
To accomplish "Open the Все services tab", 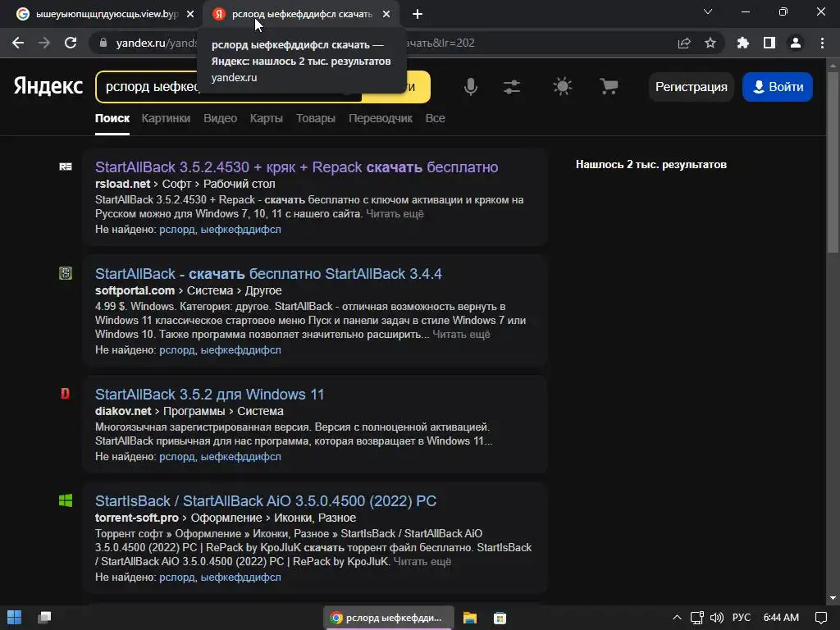I will click(x=435, y=118).
